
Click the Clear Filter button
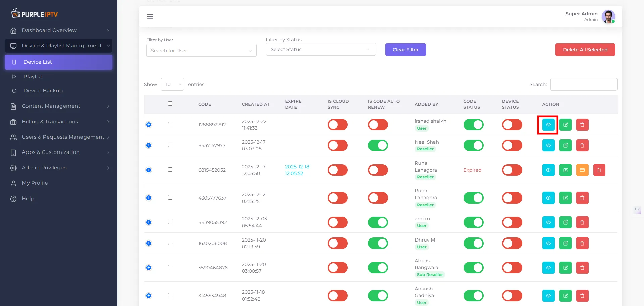coord(406,50)
